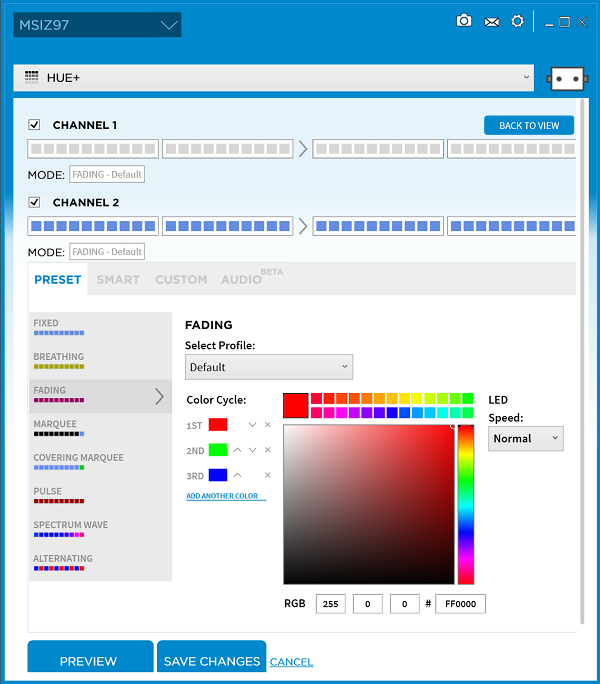Switch to the CUSTOM tab

[x=181, y=280]
